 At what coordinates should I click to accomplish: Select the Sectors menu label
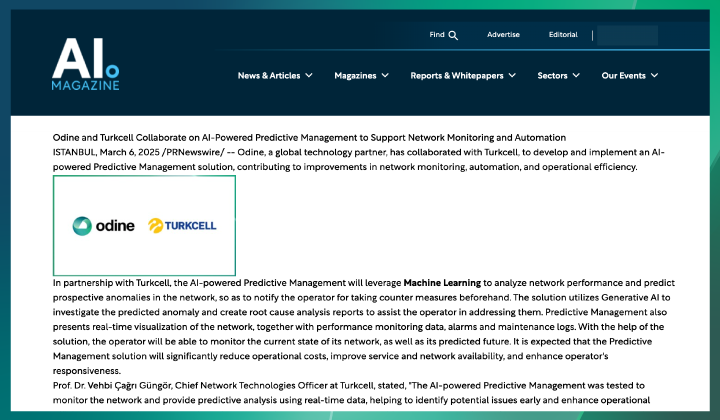pos(552,75)
